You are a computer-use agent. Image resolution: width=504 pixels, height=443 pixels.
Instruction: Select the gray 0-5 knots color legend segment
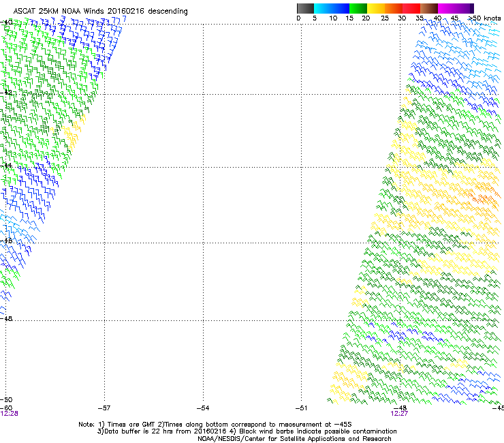tap(305, 8)
